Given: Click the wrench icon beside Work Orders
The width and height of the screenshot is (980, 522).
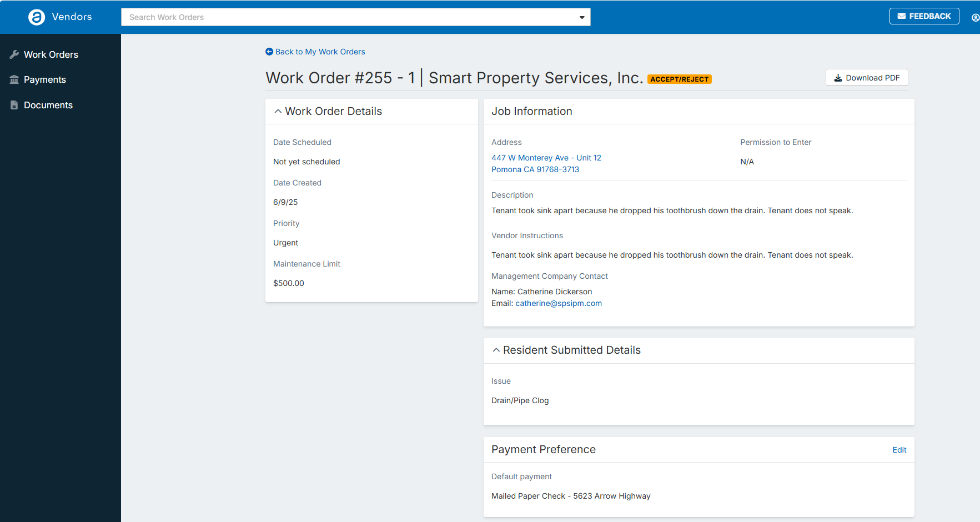Looking at the screenshot, I should tap(14, 54).
